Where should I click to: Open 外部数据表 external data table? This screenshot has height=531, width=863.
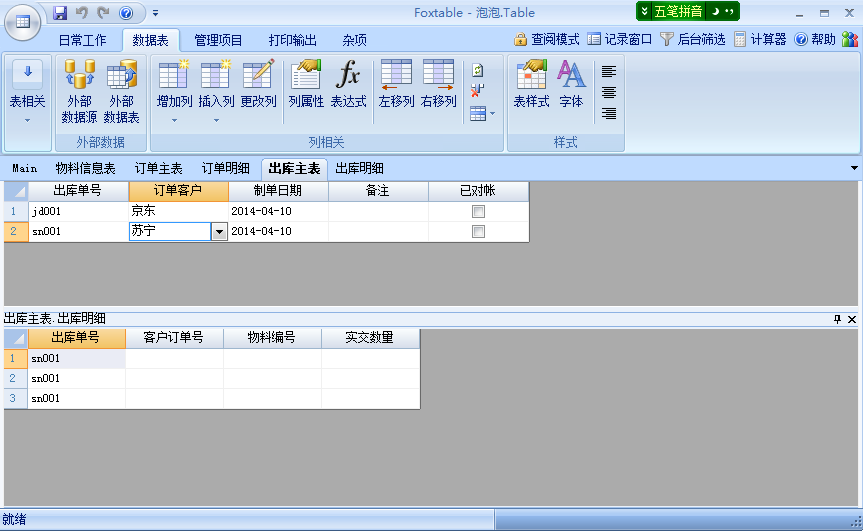[x=122, y=91]
